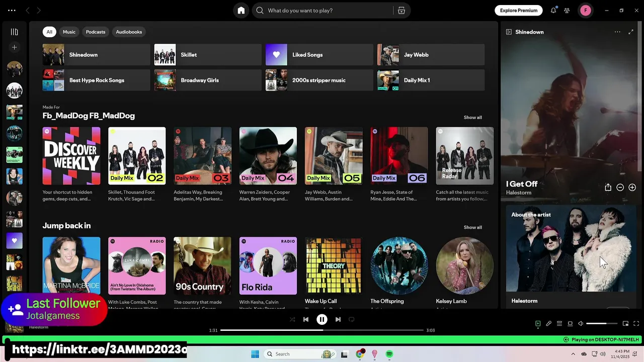Open the play Queue
Image resolution: width=644 pixels, height=362 pixels.
pyautogui.click(x=559, y=324)
